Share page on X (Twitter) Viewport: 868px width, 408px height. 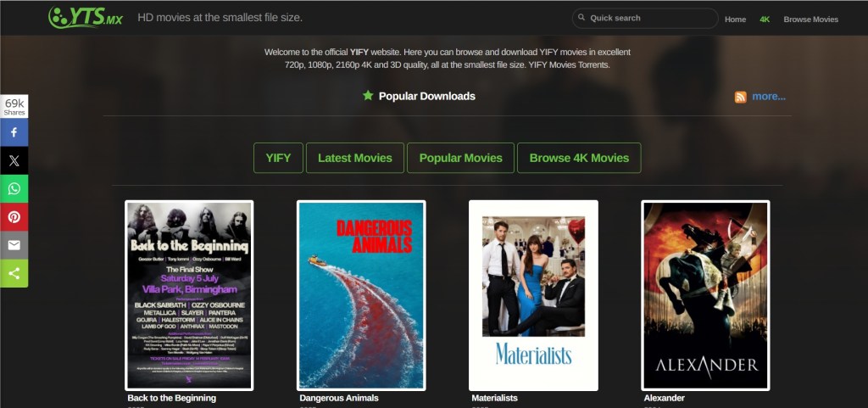[14, 160]
